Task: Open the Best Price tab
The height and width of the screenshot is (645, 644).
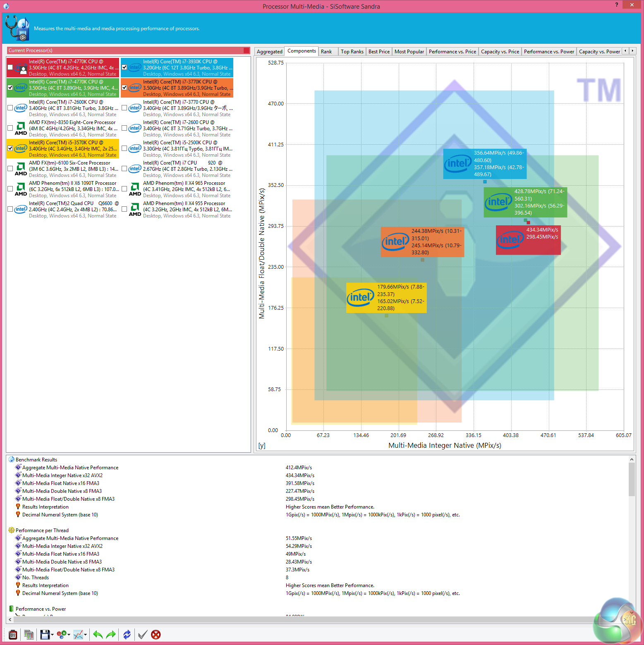Action: coord(379,52)
